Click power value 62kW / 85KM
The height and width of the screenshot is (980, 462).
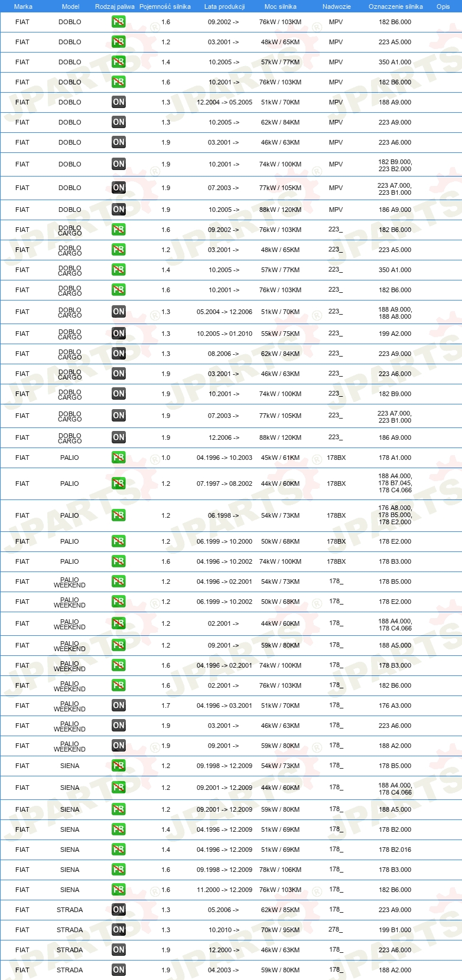[x=281, y=910]
